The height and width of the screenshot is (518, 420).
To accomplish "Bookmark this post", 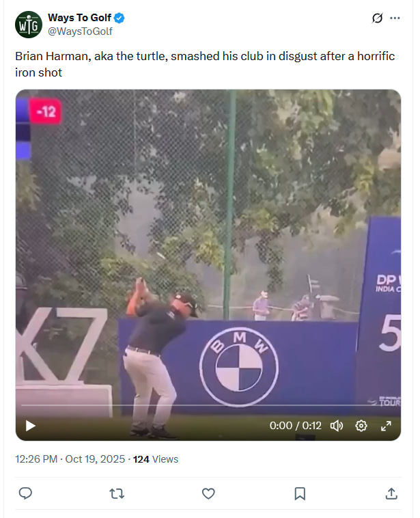I will [x=300, y=494].
